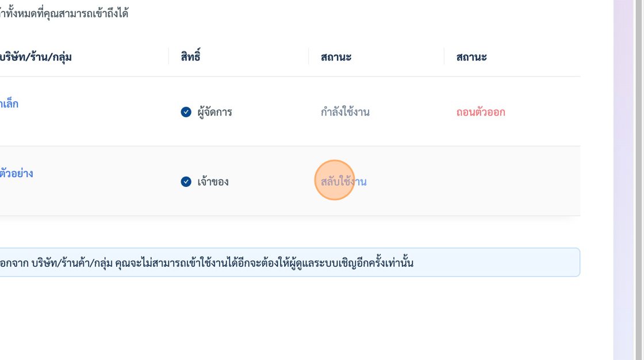Click the สลับใช้งาน switch link
Image resolution: width=644 pixels, height=360 pixels.
[343, 181]
